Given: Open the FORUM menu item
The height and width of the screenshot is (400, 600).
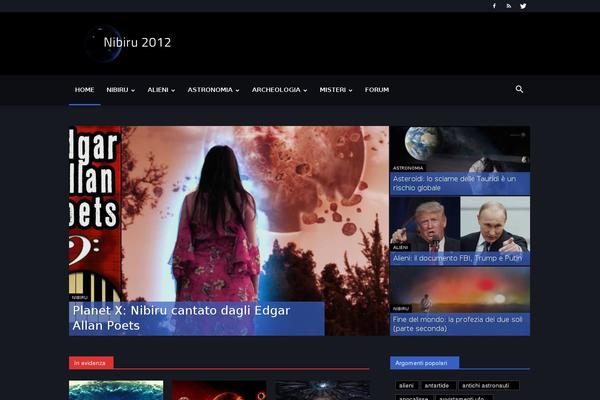Looking at the screenshot, I should [x=377, y=90].
